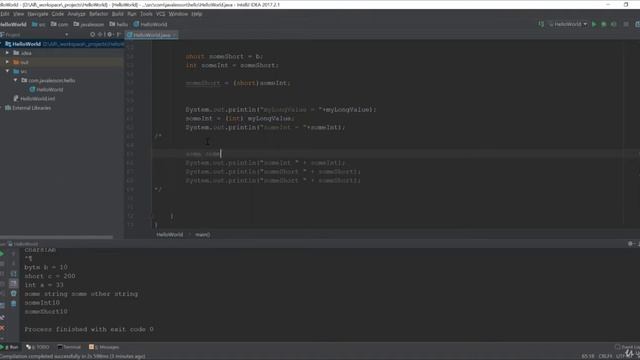Open the Run tool window tab
Screen dimensions: 640x360
pos(9,347)
